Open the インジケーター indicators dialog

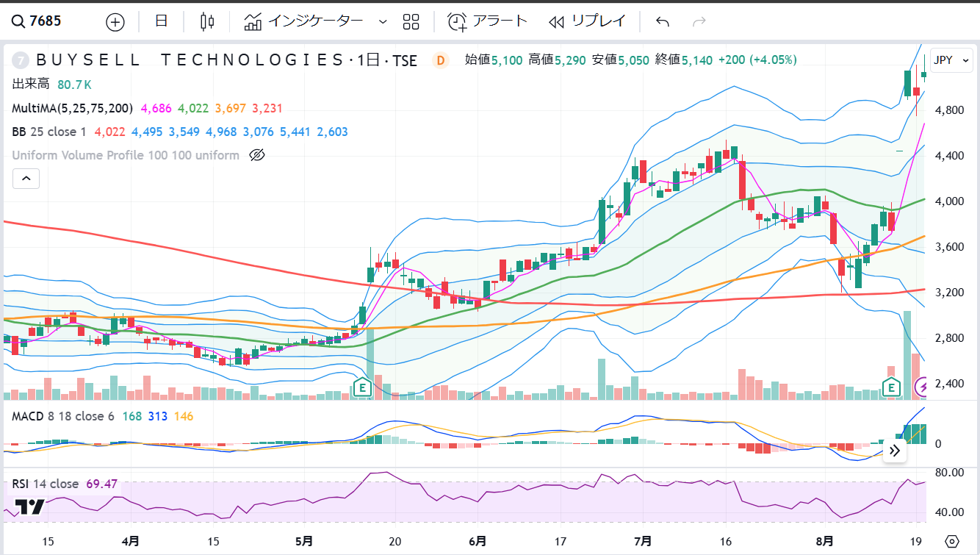point(303,21)
